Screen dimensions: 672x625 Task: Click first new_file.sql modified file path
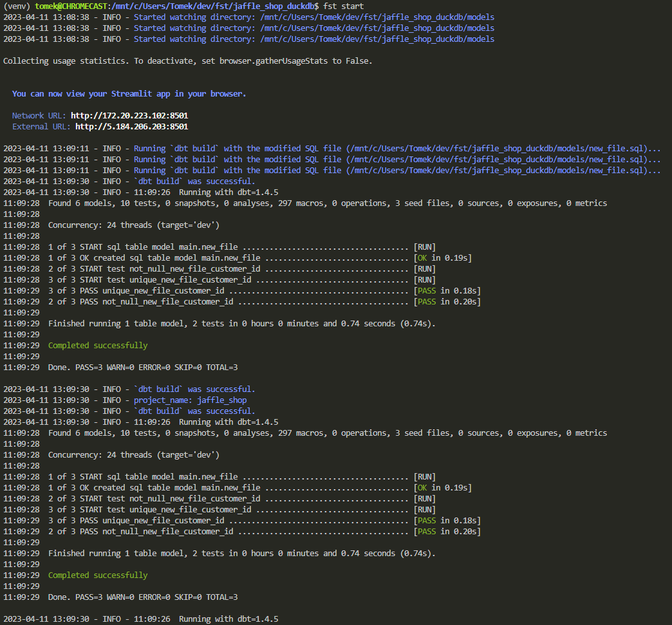point(497,149)
